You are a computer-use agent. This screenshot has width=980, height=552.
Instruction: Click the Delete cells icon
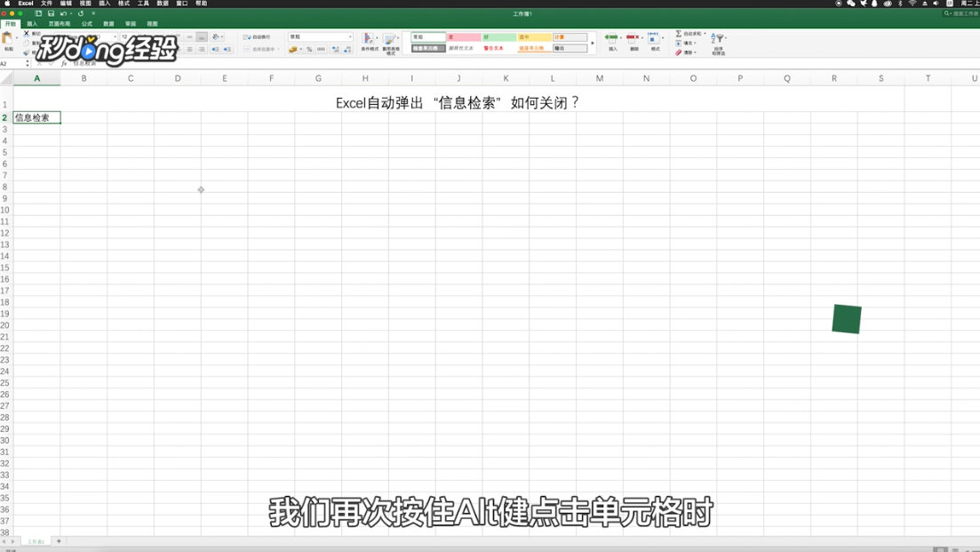click(x=633, y=38)
